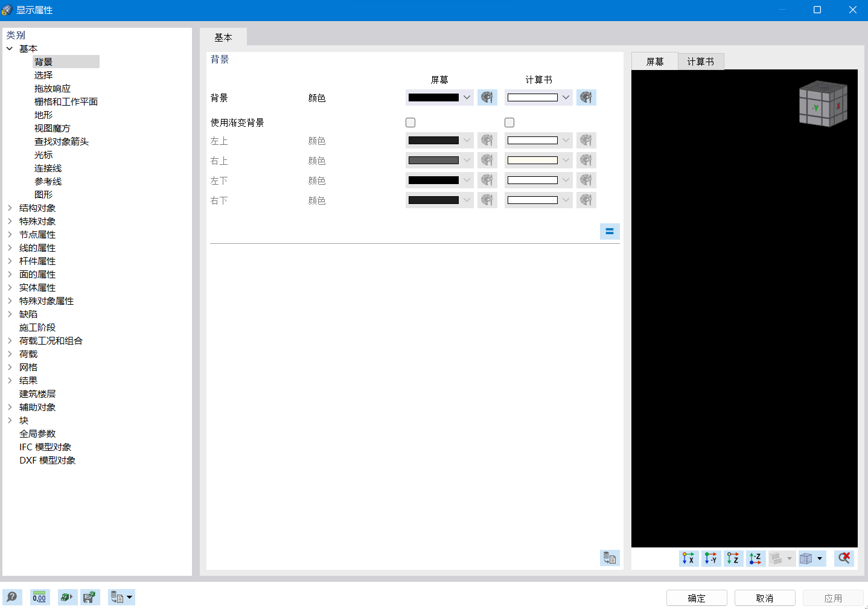Open the help icon in bottom toolbar
Image resolution: width=868 pixels, height=609 pixels.
(x=13, y=597)
